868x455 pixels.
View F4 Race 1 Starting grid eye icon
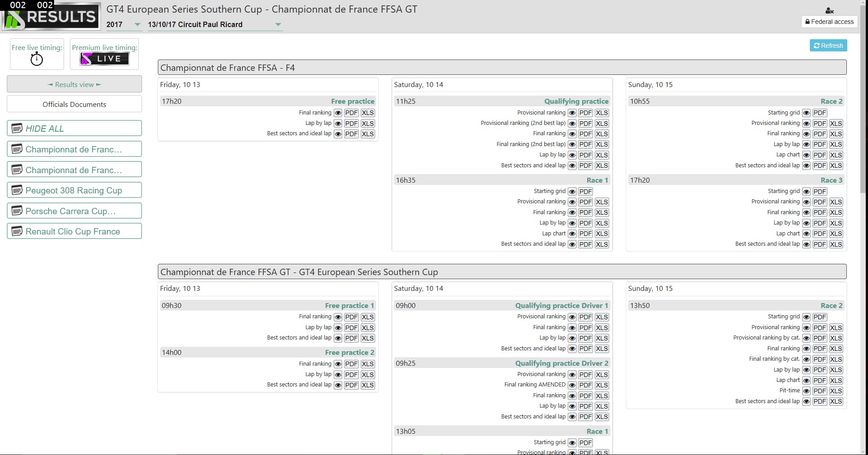[x=572, y=192]
